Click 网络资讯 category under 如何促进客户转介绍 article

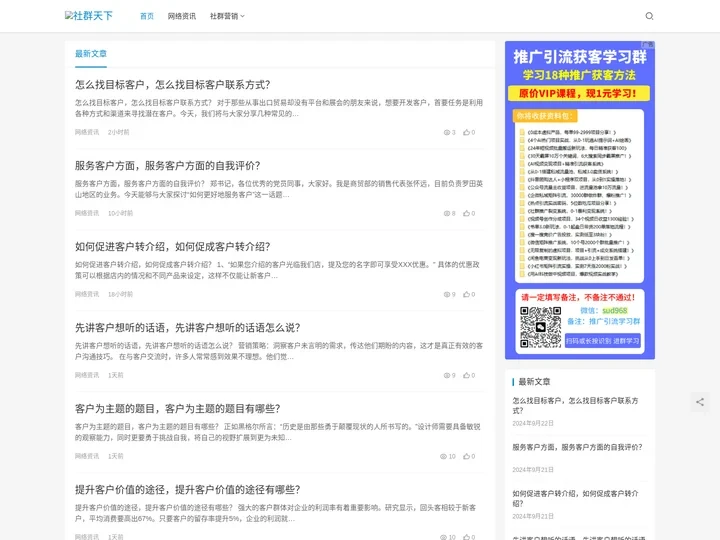point(87,294)
